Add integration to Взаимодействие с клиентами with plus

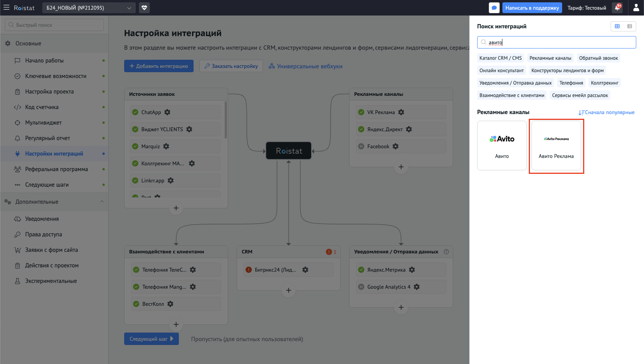click(176, 324)
